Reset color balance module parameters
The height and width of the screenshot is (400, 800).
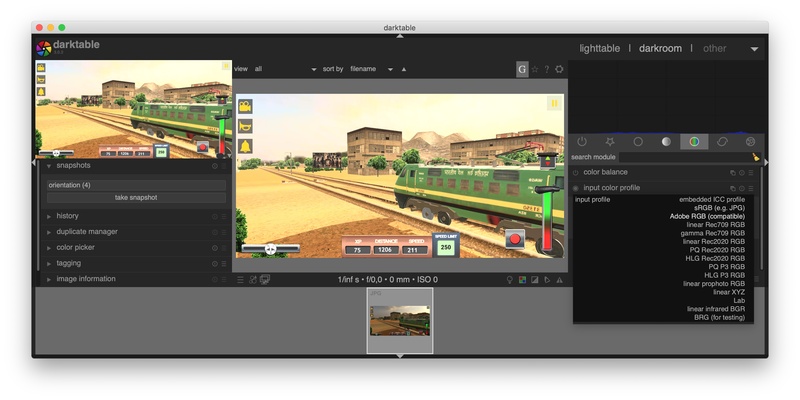(742, 173)
